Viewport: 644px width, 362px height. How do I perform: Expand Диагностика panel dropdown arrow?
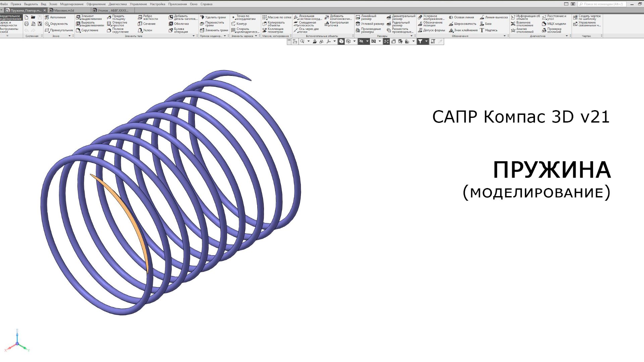click(567, 36)
